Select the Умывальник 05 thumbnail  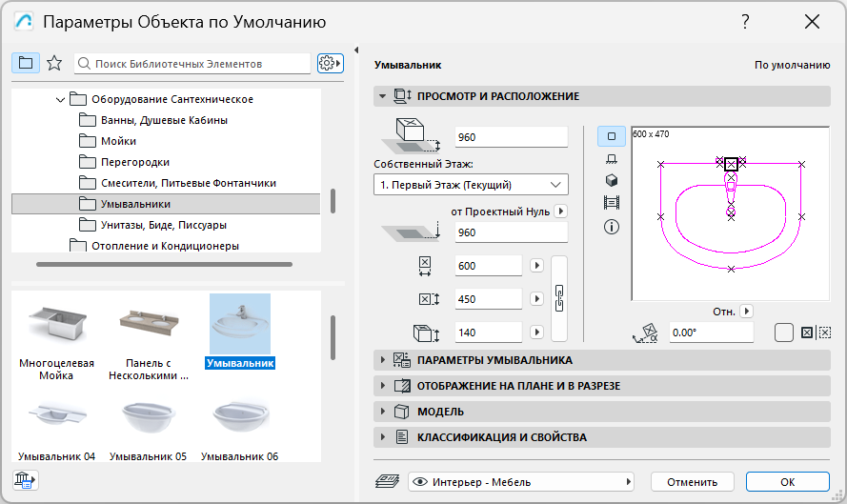[x=148, y=431]
